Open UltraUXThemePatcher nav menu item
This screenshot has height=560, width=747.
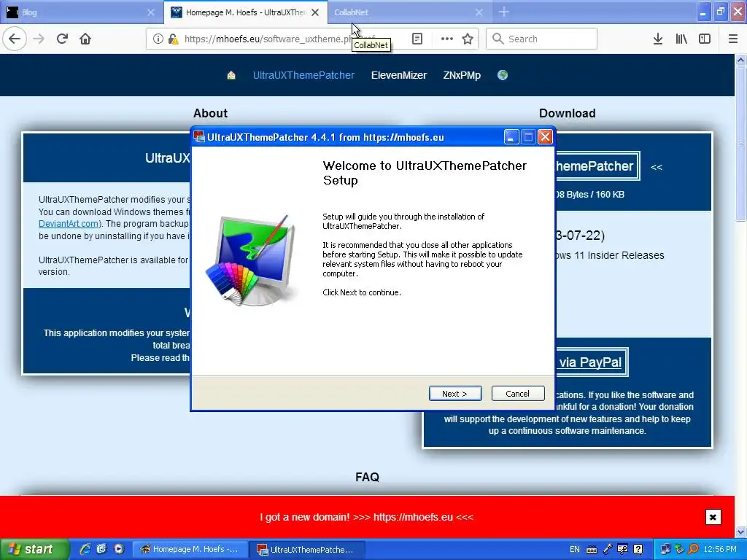point(303,75)
